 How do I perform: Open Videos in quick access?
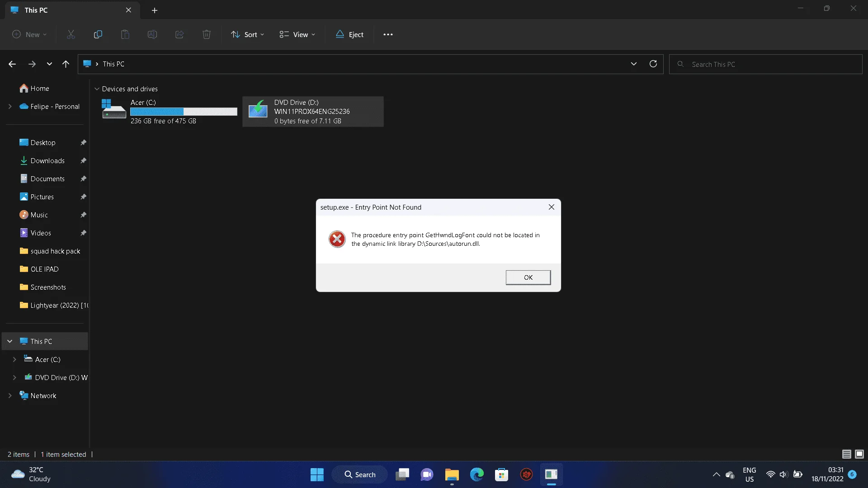[41, 233]
